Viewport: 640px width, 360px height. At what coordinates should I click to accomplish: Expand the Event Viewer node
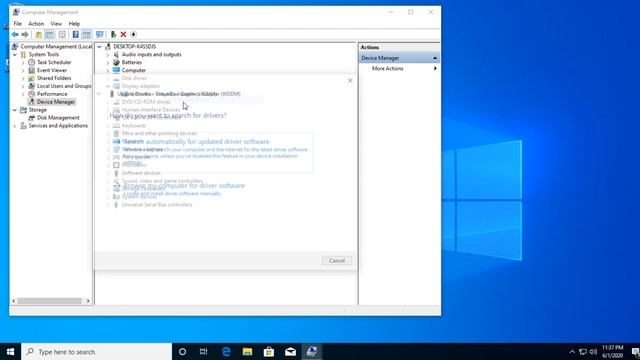point(23,70)
